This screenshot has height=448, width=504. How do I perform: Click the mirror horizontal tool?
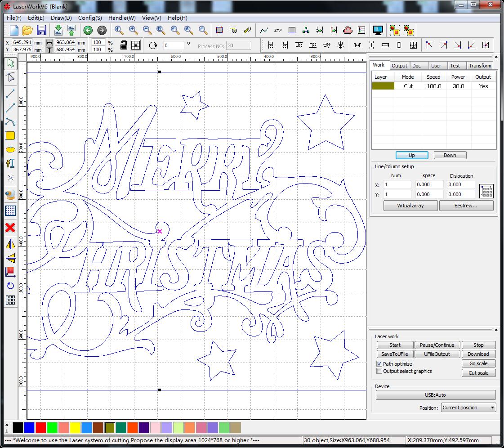(10, 244)
